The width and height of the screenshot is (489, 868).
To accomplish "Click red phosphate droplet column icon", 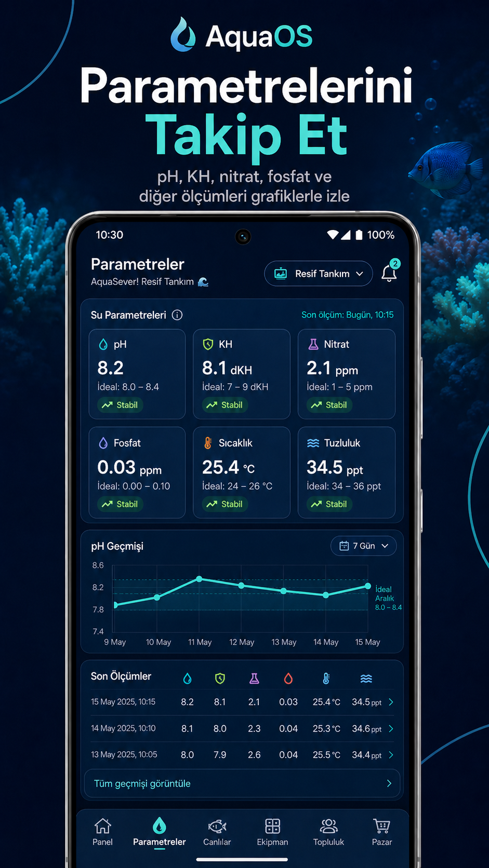I will pyautogui.click(x=288, y=679).
